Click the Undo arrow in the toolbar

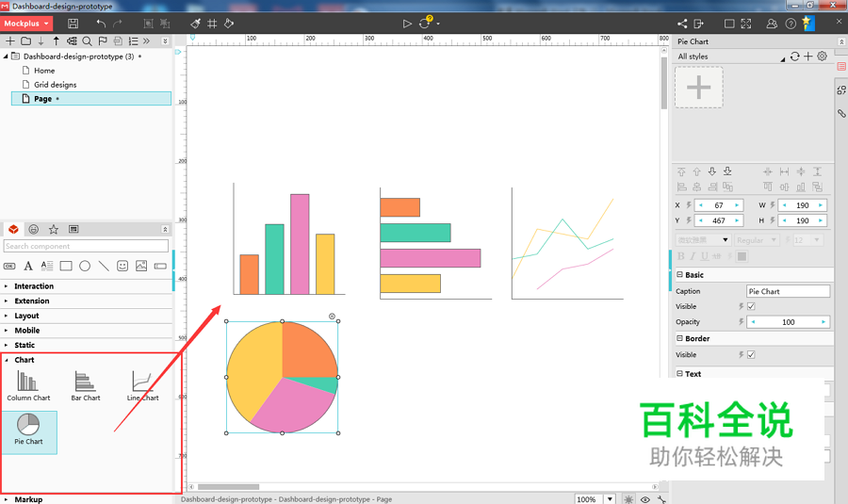[101, 24]
